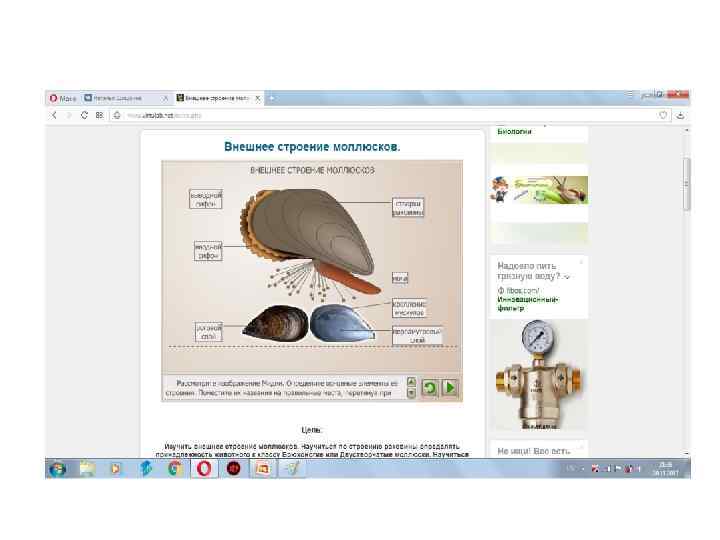Open Speed Dial grid icon

point(99,115)
